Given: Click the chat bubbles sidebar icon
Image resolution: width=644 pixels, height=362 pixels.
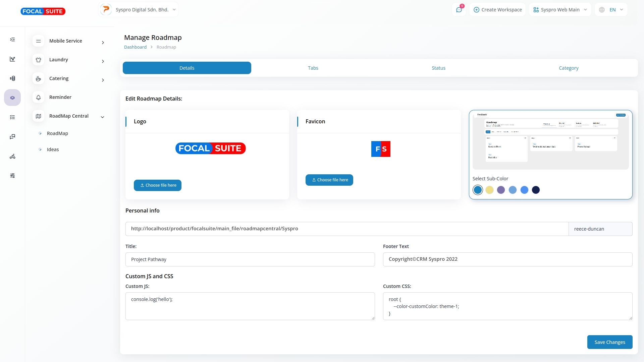Looking at the screenshot, I should point(12,137).
